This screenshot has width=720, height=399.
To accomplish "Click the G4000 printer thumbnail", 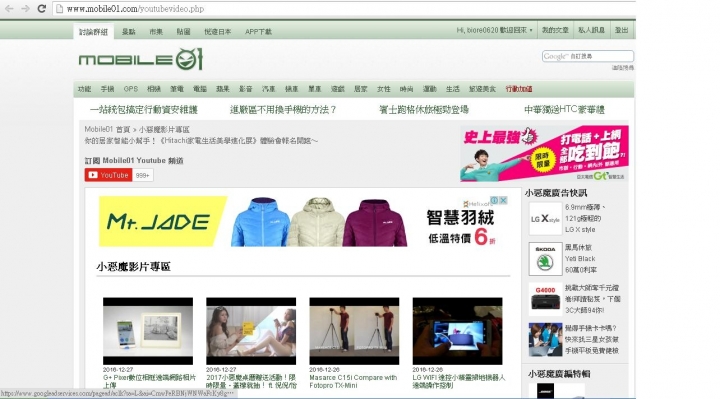I will [x=545, y=299].
